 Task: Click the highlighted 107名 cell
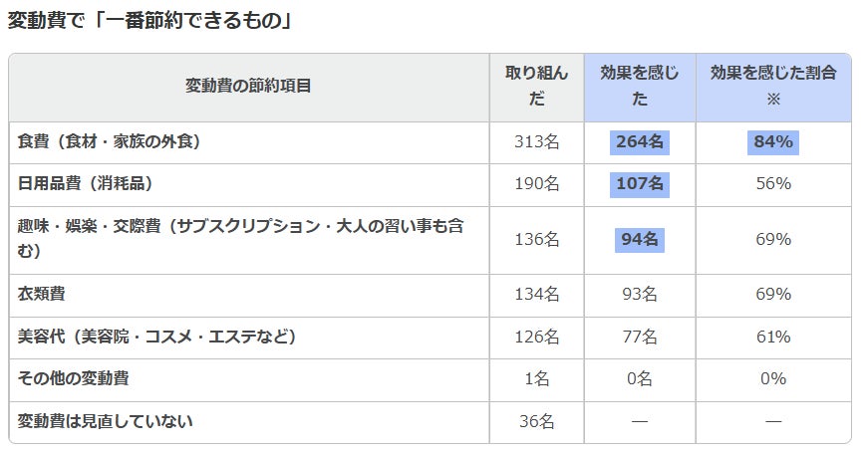(x=639, y=184)
